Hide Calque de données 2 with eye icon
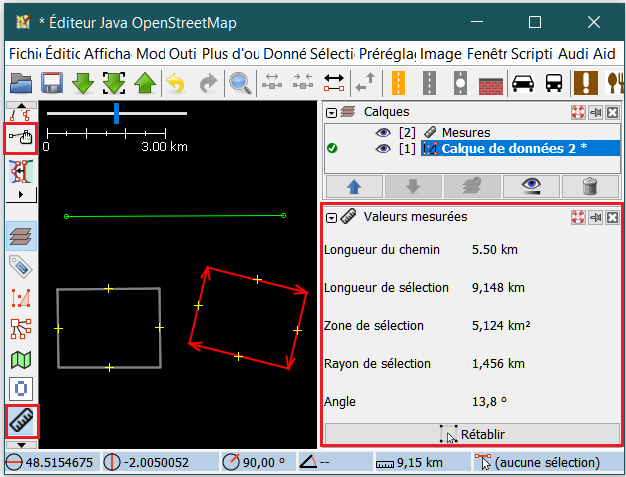This screenshot has height=477, width=626. point(383,149)
